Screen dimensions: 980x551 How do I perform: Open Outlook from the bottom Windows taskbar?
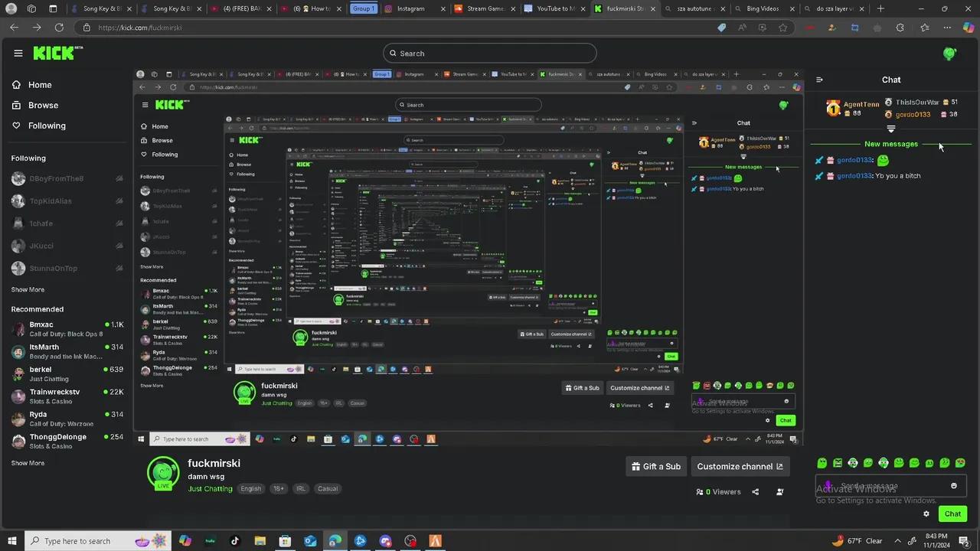(310, 541)
